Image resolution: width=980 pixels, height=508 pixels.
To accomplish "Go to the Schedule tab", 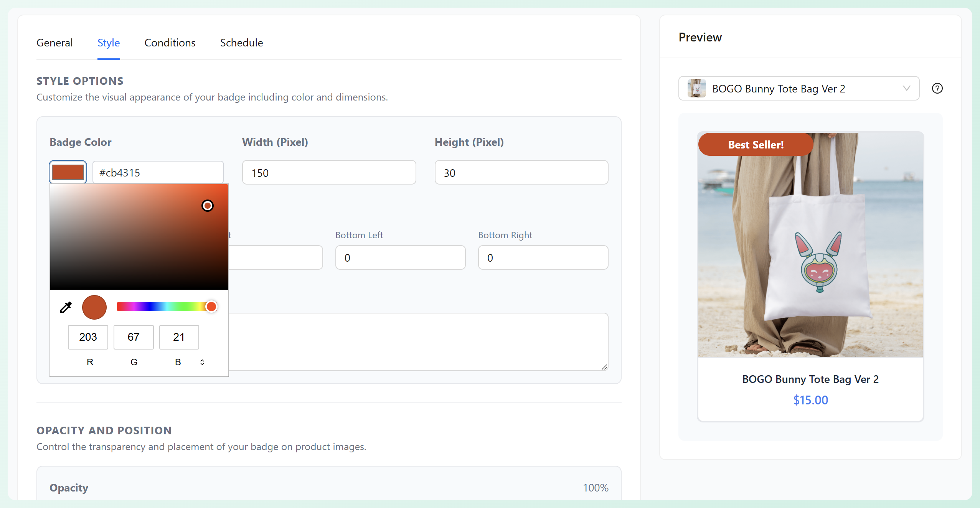I will (x=241, y=43).
